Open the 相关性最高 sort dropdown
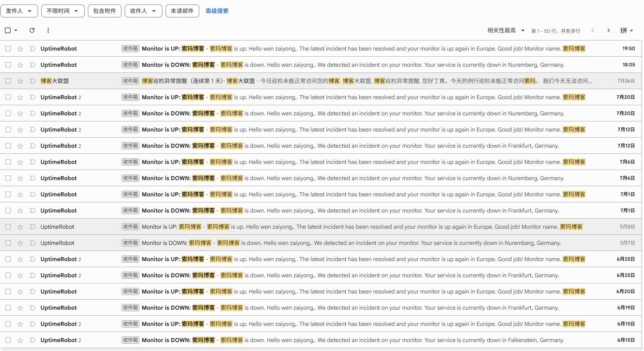Screen dimensions: 644x351 coord(506,30)
